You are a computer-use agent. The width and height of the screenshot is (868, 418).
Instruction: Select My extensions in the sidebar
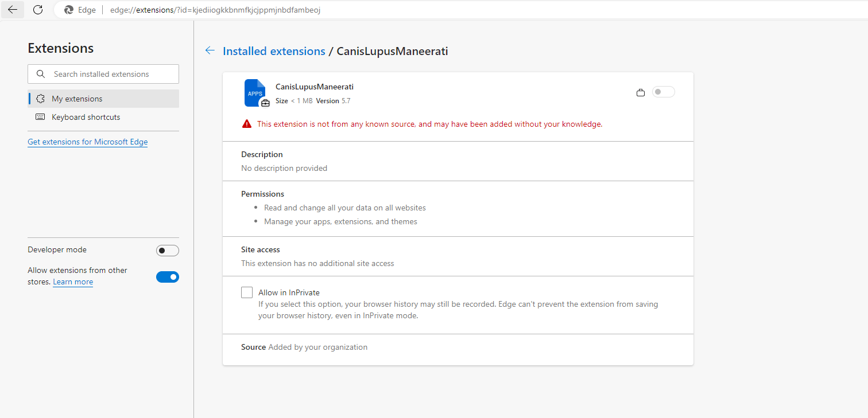(x=103, y=99)
